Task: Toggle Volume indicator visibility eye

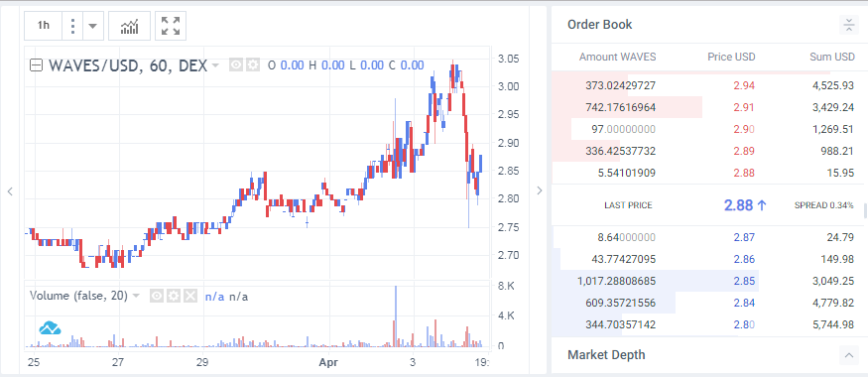Action: click(x=157, y=297)
